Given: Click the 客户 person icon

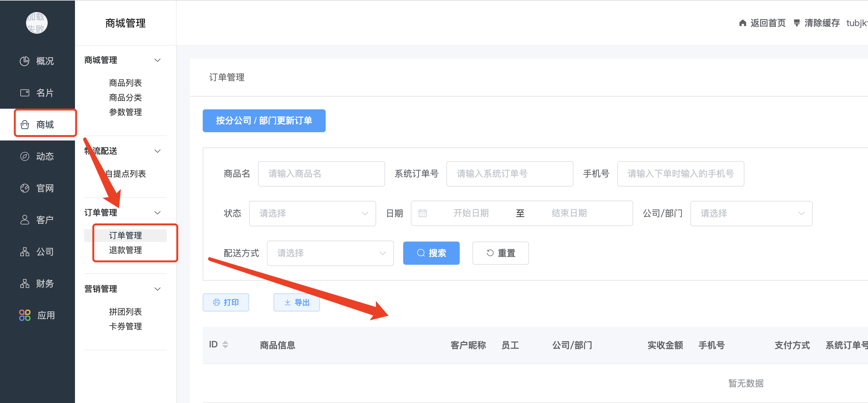Looking at the screenshot, I should 24,220.
